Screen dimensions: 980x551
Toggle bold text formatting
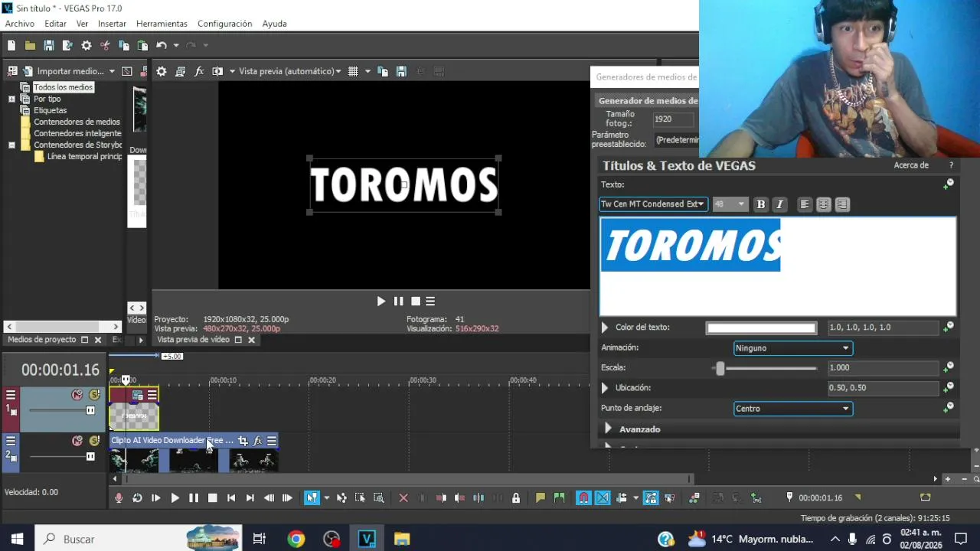pos(760,204)
